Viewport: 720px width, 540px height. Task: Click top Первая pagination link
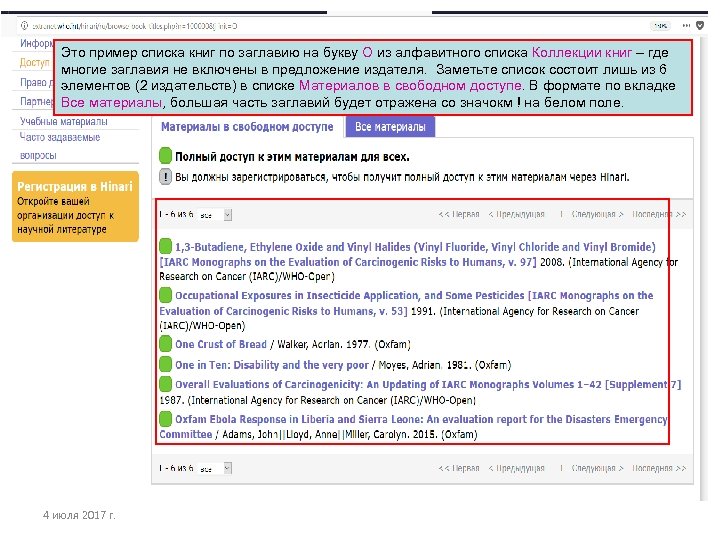pyautogui.click(x=459, y=214)
